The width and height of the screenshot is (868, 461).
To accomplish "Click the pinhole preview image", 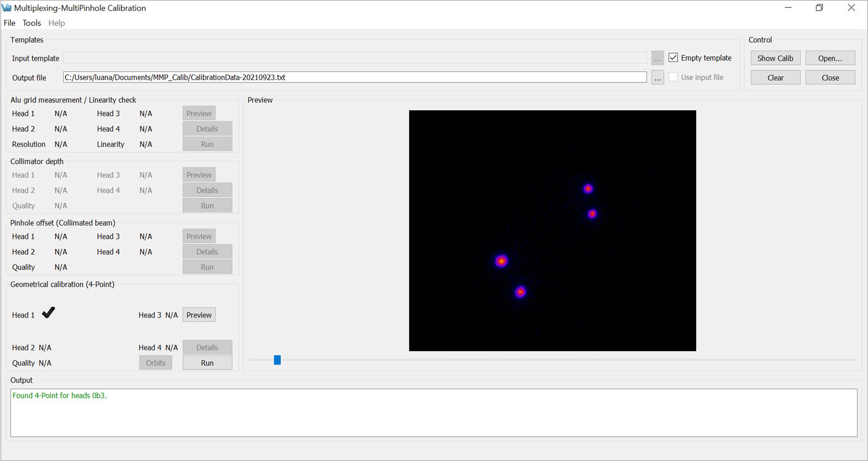I will [x=552, y=230].
